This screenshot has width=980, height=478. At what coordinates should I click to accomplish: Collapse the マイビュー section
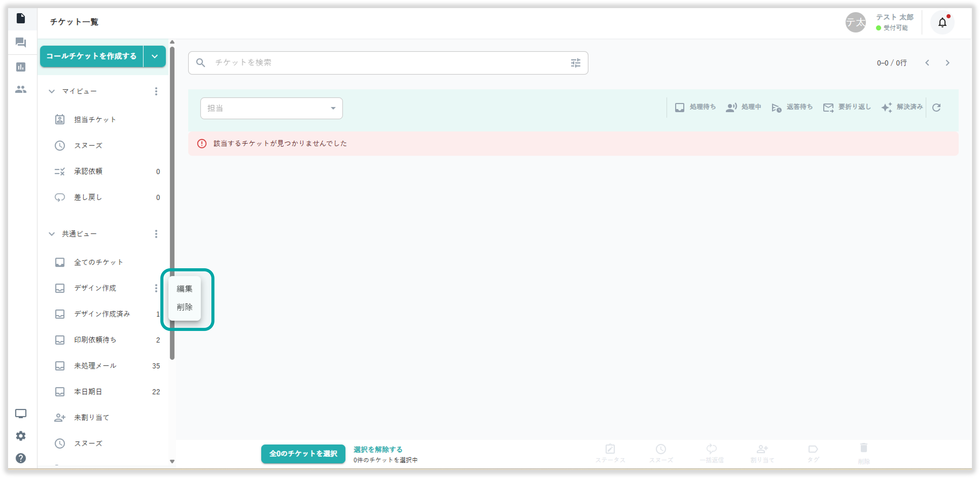[x=52, y=91]
